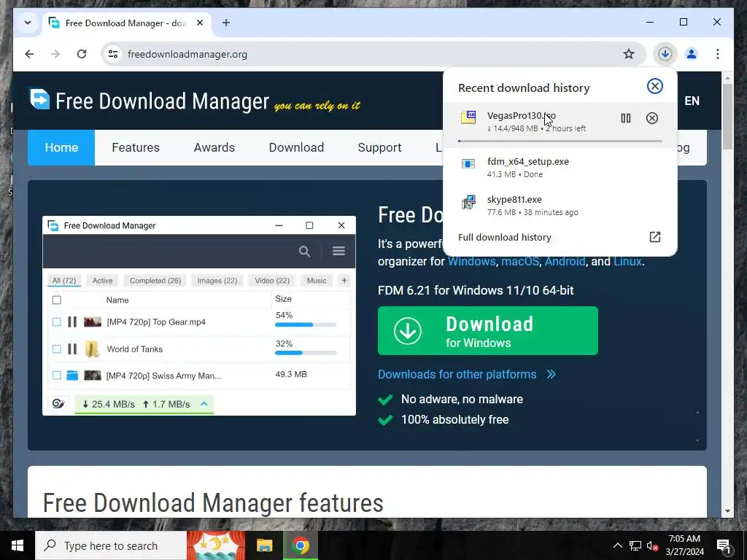Select the Free Download Manager browser tab
Screen dimensions: 747x560
(x=127, y=23)
